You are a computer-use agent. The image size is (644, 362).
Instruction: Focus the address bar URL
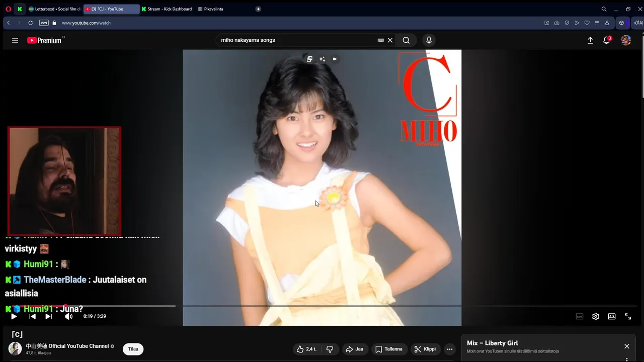click(x=86, y=23)
